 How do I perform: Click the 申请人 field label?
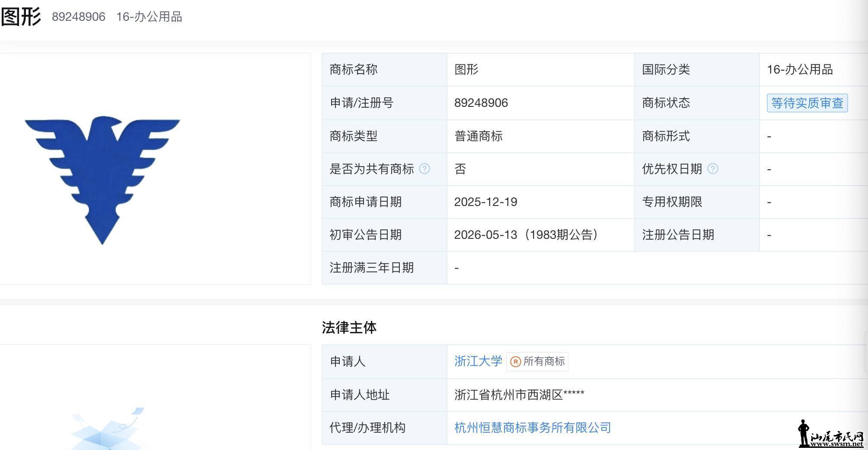tap(348, 361)
